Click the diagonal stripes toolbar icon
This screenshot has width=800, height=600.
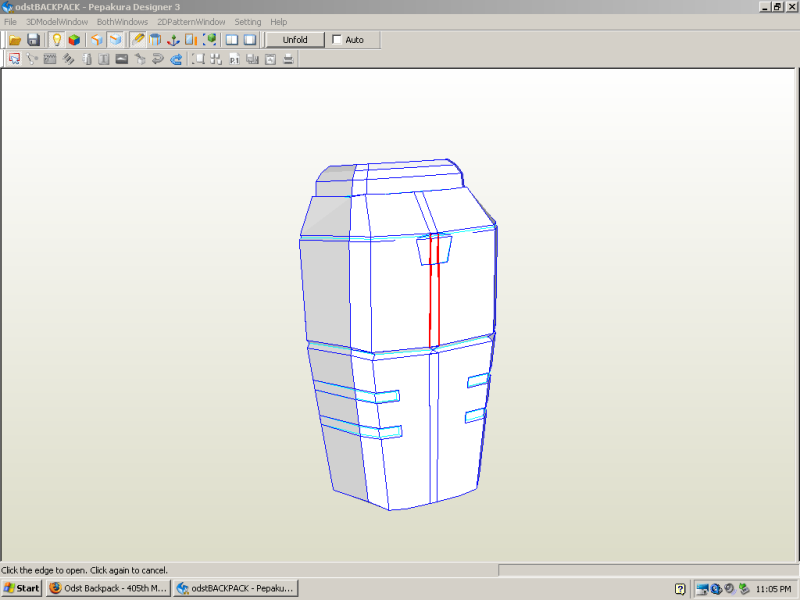tap(68, 59)
